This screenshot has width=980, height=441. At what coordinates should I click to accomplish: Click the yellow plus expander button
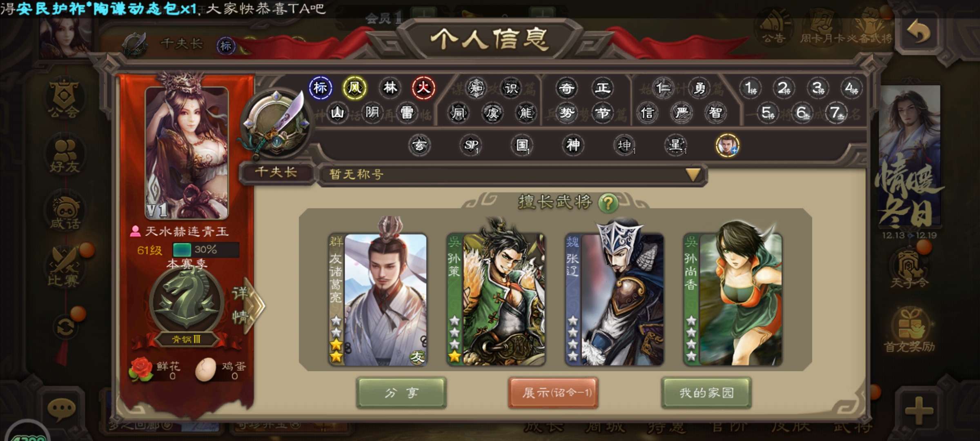click(x=918, y=410)
